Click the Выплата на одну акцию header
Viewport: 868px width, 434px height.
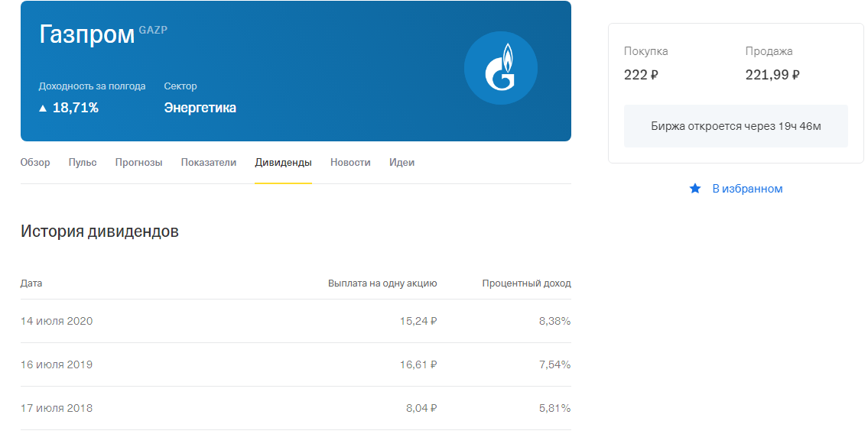382,283
